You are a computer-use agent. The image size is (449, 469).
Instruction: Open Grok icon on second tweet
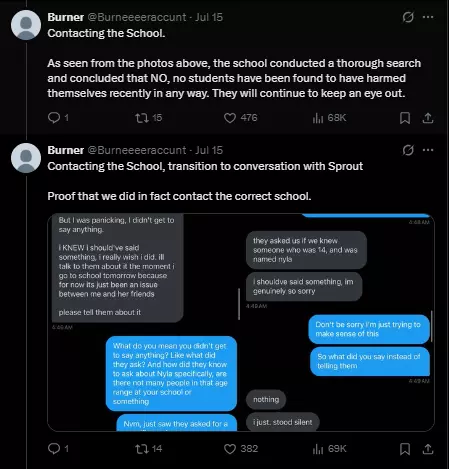coord(408,150)
